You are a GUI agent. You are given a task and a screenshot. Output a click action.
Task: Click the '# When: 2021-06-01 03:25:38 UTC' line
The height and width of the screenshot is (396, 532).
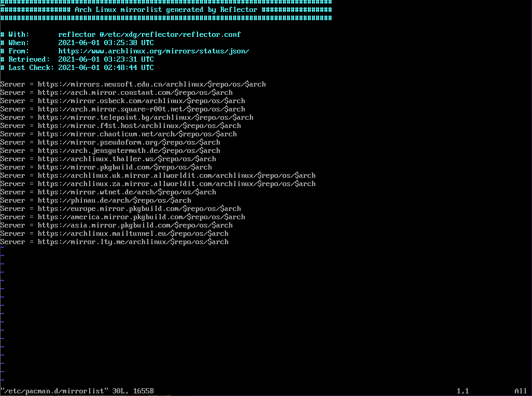pos(77,43)
